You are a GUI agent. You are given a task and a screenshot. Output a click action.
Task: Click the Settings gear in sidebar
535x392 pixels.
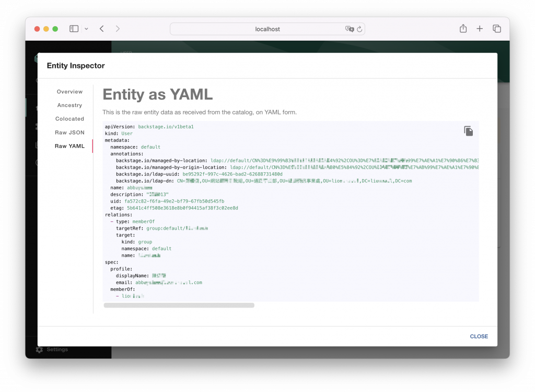tap(40, 349)
